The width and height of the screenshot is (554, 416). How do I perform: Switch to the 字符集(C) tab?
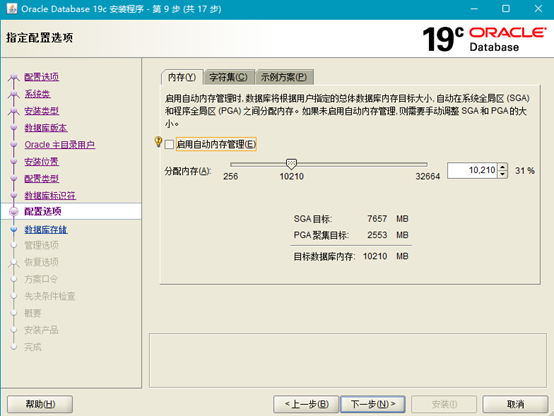229,77
